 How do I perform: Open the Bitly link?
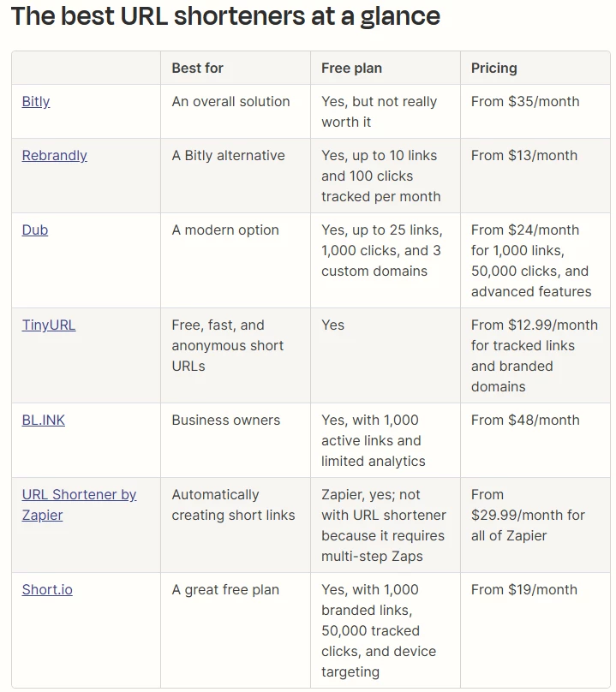pos(36,101)
